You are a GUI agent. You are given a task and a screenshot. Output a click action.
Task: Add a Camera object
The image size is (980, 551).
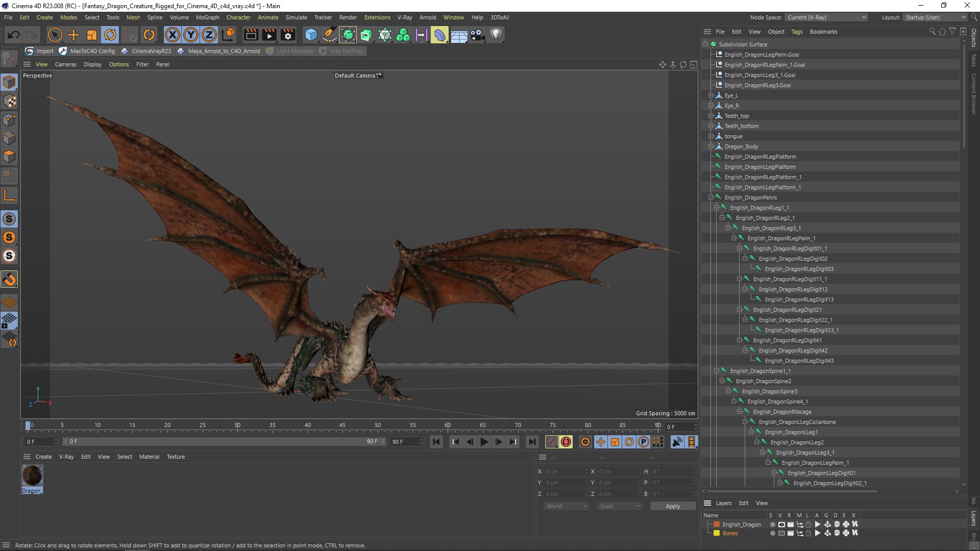[477, 35]
